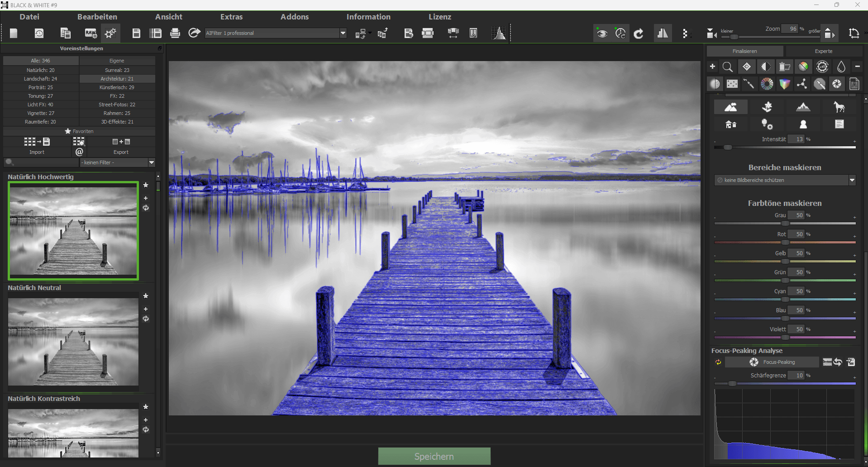868x467 pixels.
Task: Select the portrait person scene icon
Action: pyautogui.click(x=803, y=124)
